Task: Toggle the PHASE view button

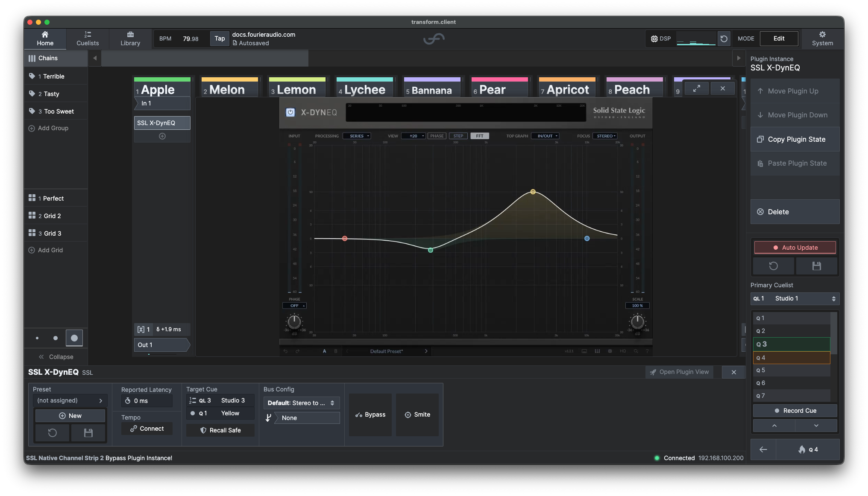Action: [x=437, y=136]
